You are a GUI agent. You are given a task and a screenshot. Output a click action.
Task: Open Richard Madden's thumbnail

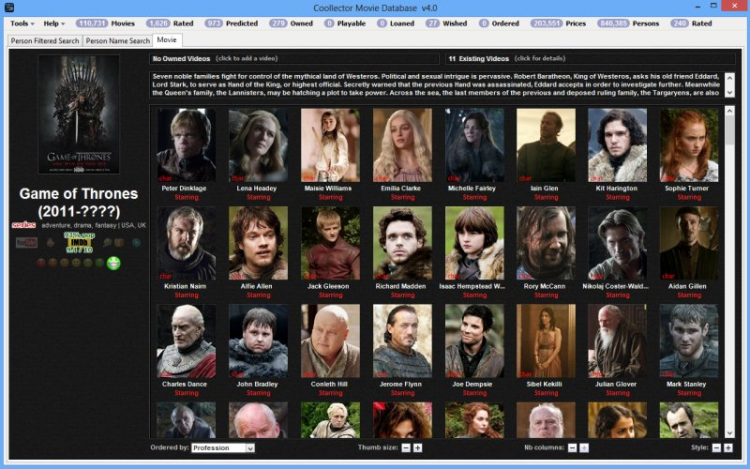point(402,243)
